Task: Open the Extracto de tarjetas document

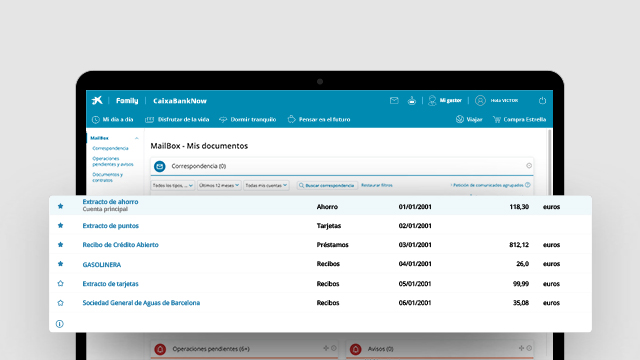Action: coord(110,284)
